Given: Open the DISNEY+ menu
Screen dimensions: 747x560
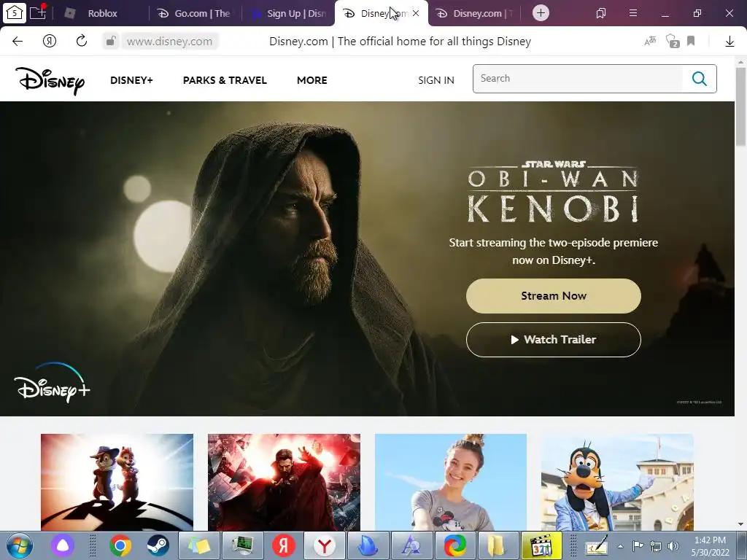Looking at the screenshot, I should (131, 80).
